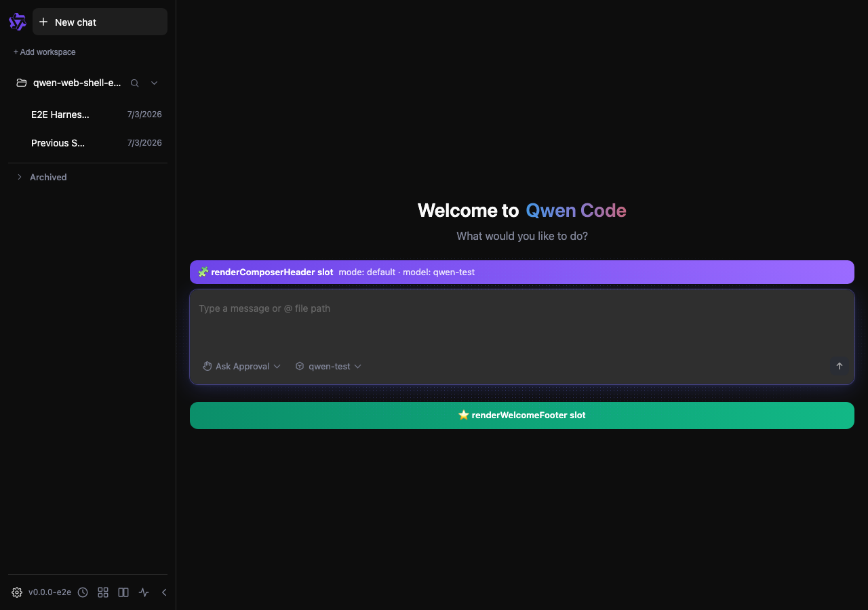Click the 'mode: default · model: qwen-test' text
This screenshot has height=610, width=868.
coord(407,272)
